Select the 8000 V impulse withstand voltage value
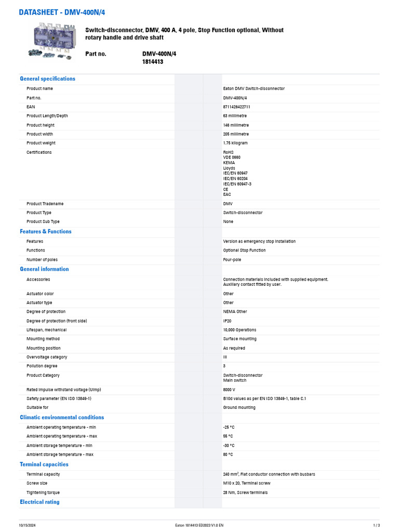The height and width of the screenshot is (532, 399). click(229, 390)
